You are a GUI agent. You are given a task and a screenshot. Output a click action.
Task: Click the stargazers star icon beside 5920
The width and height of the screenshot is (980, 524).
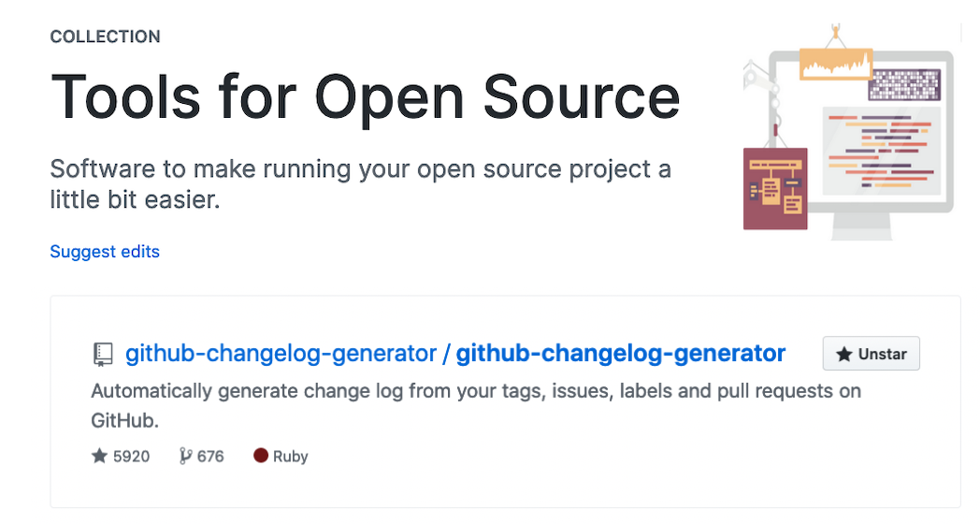tap(99, 457)
